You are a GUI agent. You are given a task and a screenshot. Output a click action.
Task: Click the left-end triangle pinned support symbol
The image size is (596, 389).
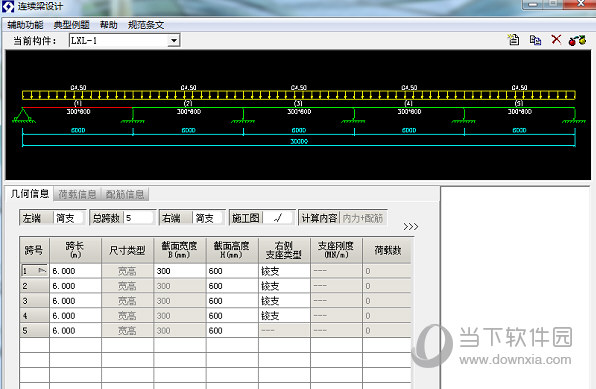point(23,115)
